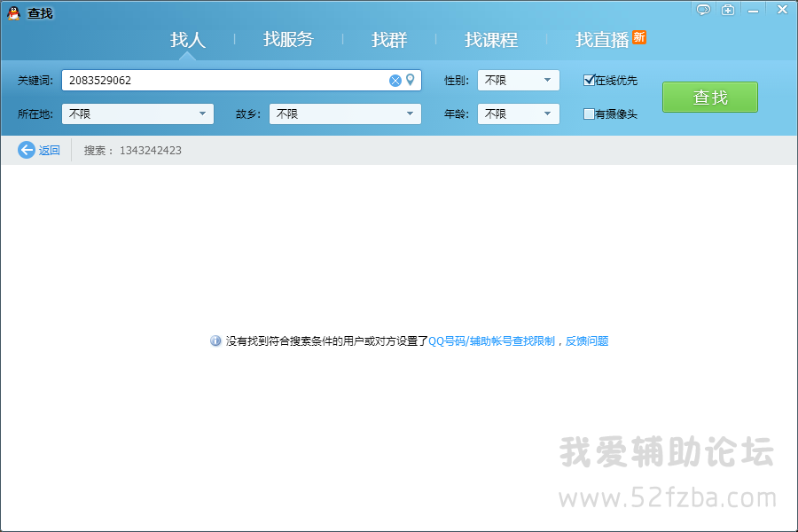The image size is (798, 532).
Task: Switch to the 找课程 tab
Action: click(x=490, y=40)
